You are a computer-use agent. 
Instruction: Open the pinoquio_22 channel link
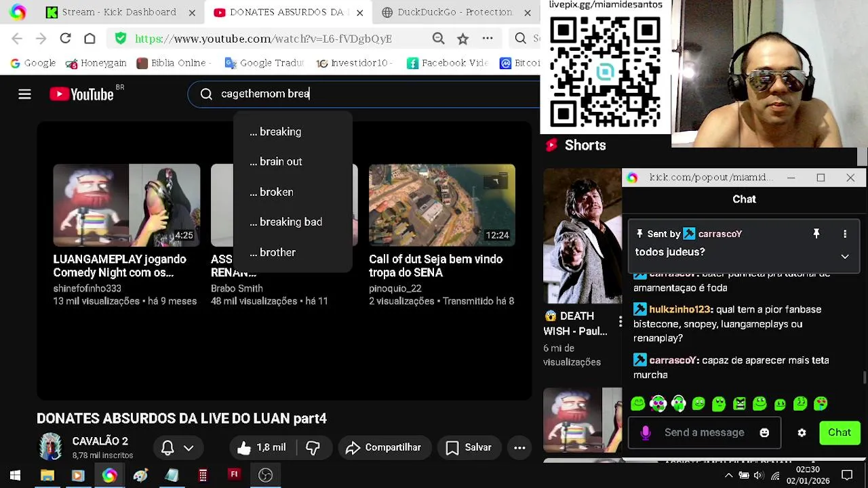[395, 288]
